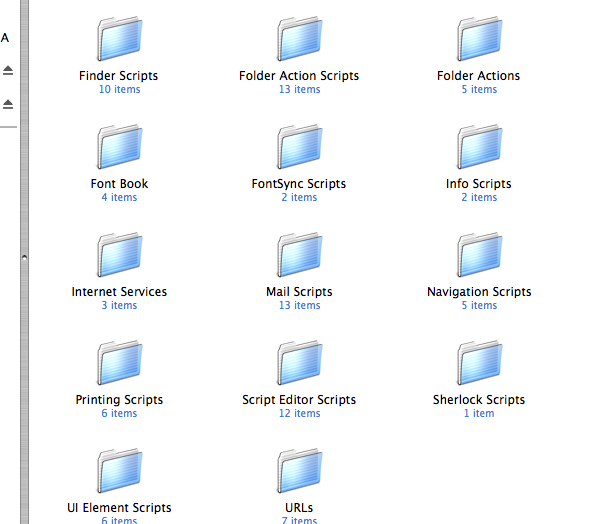Select the Font Book folder icon
This screenshot has height=524, width=592.
click(x=120, y=146)
